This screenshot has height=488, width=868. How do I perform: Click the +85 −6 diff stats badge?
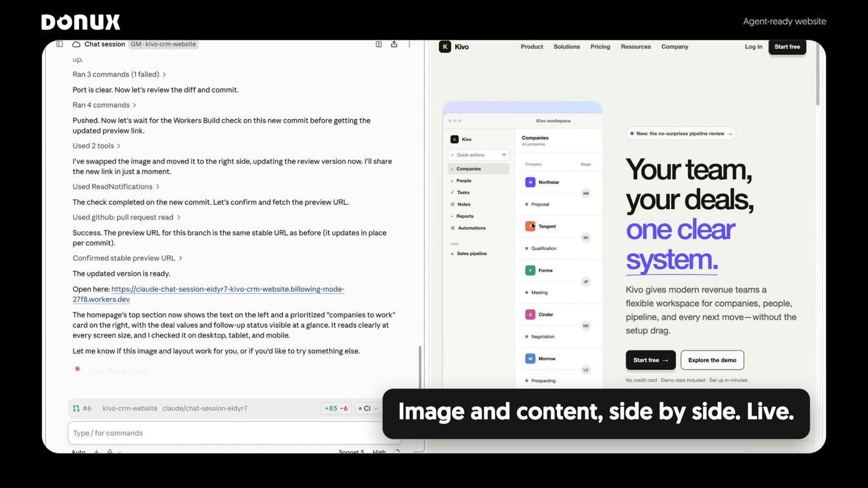click(x=336, y=408)
